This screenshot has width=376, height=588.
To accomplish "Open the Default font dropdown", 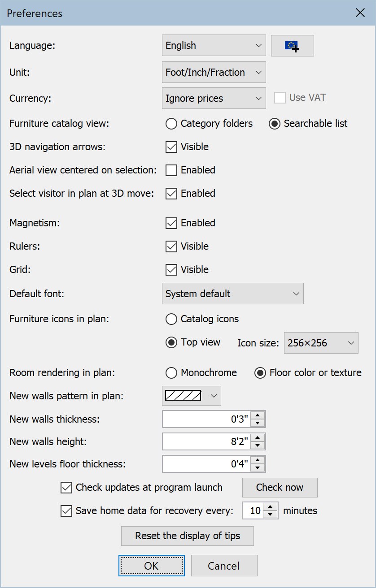I will point(232,294).
